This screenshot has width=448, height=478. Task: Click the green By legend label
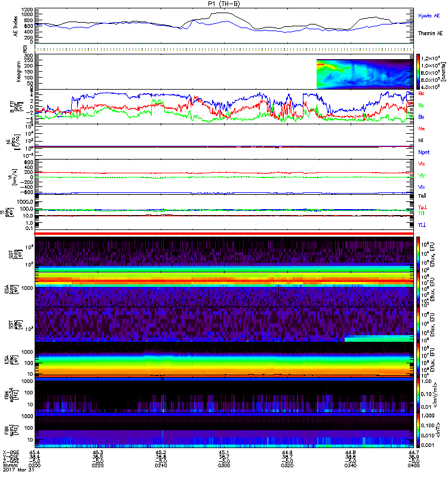click(x=421, y=106)
